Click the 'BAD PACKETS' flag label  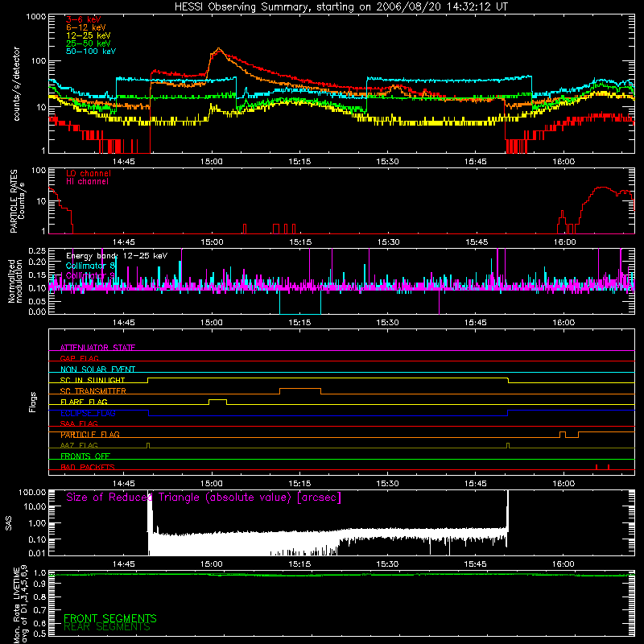pos(88,467)
